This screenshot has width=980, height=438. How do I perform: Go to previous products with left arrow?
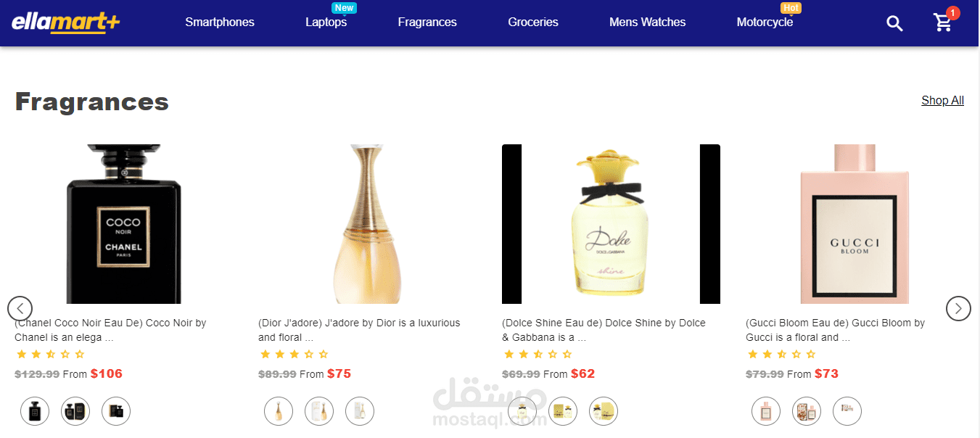click(x=20, y=309)
